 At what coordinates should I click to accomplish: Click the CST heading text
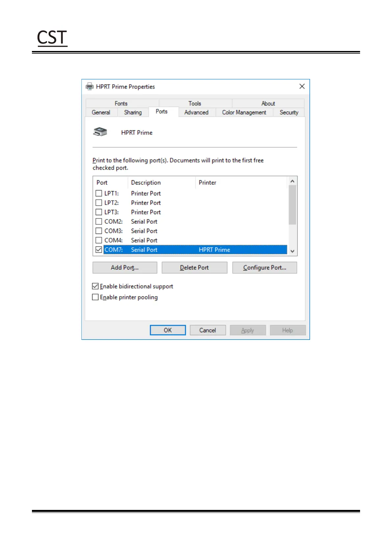(x=52, y=38)
